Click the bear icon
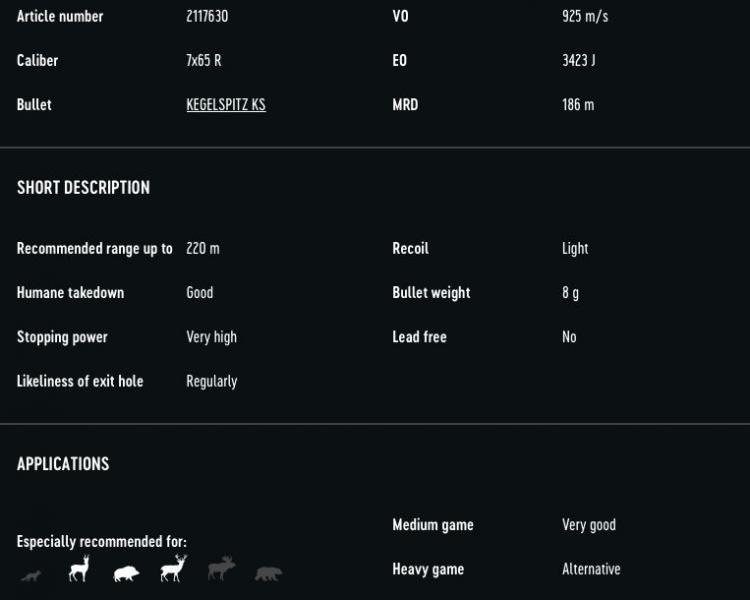Image resolution: width=750 pixels, height=600 pixels. pyautogui.click(x=268, y=573)
